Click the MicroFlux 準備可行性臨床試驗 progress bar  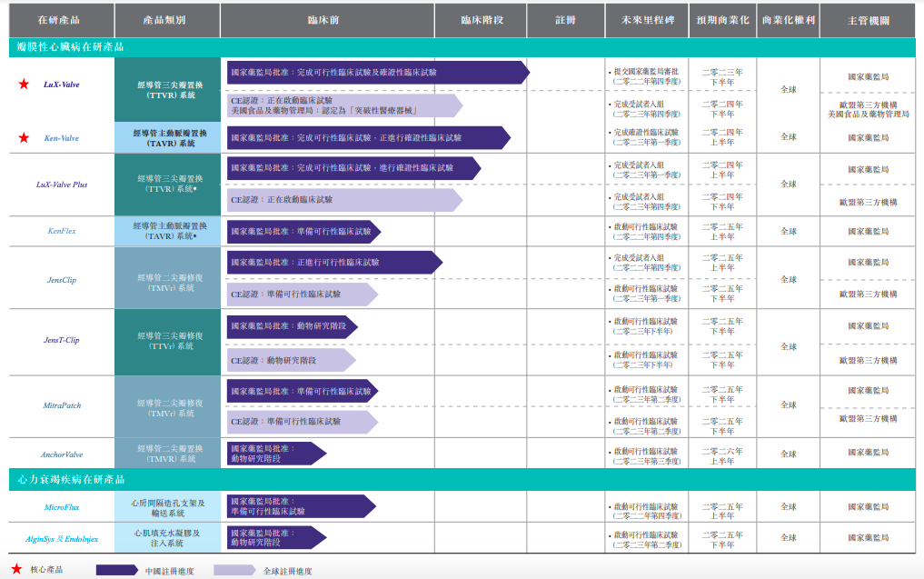click(300, 506)
